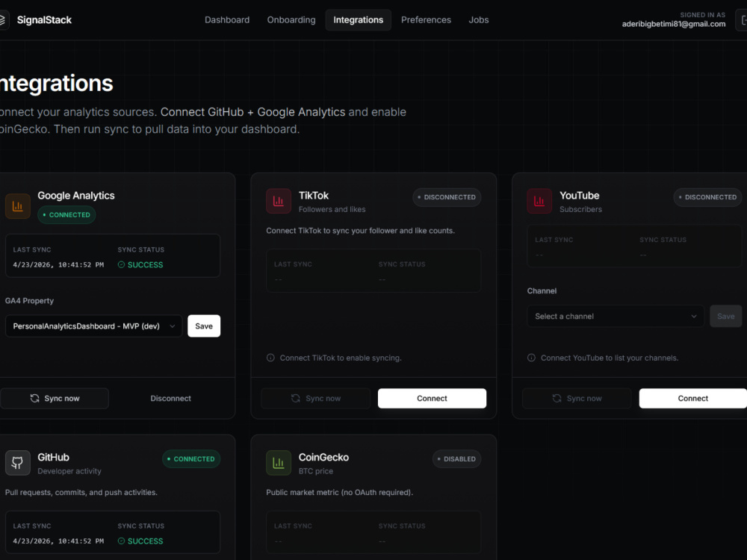Image resolution: width=747 pixels, height=560 pixels.
Task: Click the Channel label in YouTube card
Action: [542, 291]
